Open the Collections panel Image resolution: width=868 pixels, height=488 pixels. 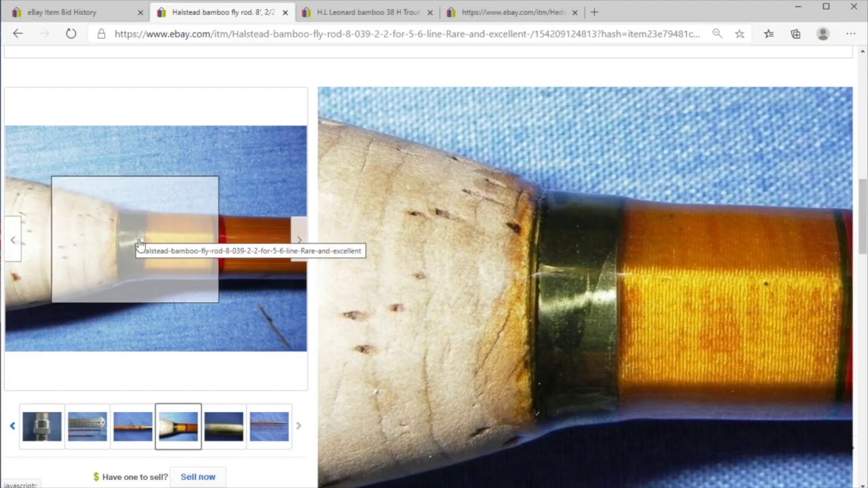(795, 33)
